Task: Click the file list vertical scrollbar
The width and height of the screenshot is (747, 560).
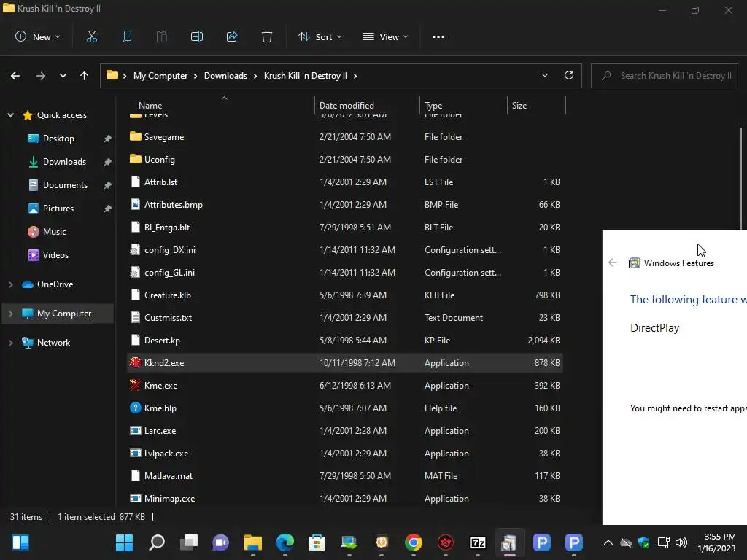Action: click(741, 181)
